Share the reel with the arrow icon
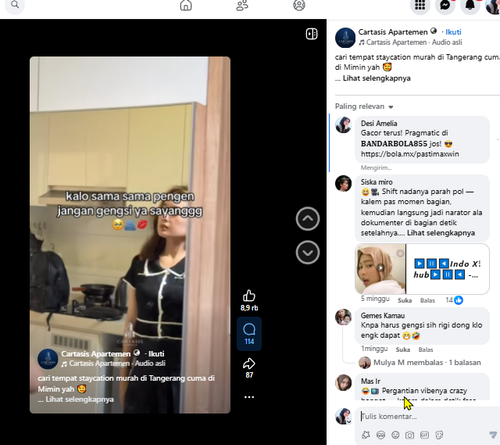 click(249, 364)
